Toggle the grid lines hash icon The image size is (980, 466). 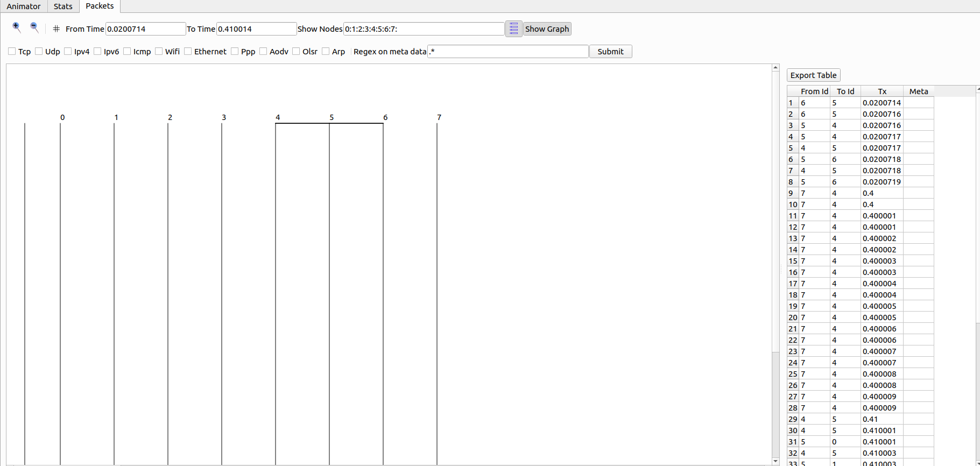tap(57, 29)
